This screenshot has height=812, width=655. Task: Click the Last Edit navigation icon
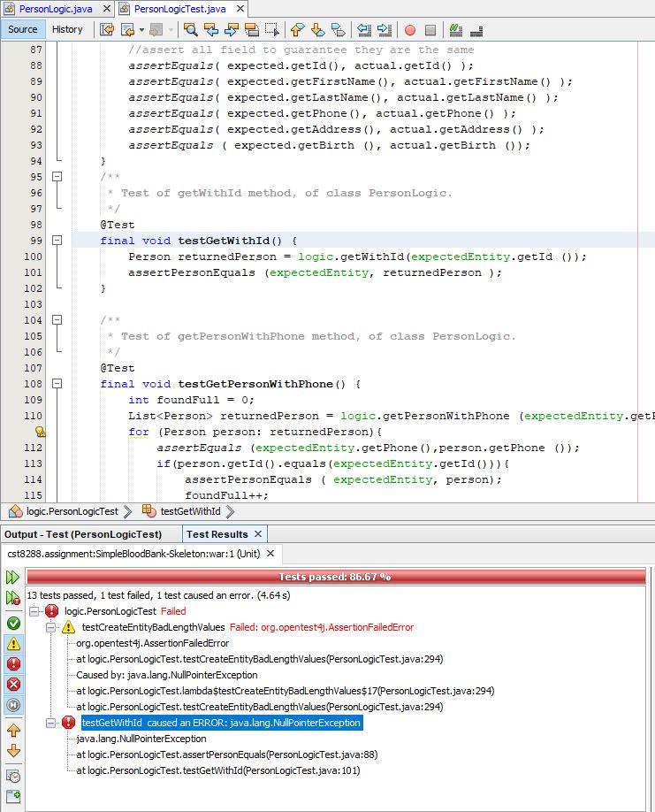click(x=107, y=30)
